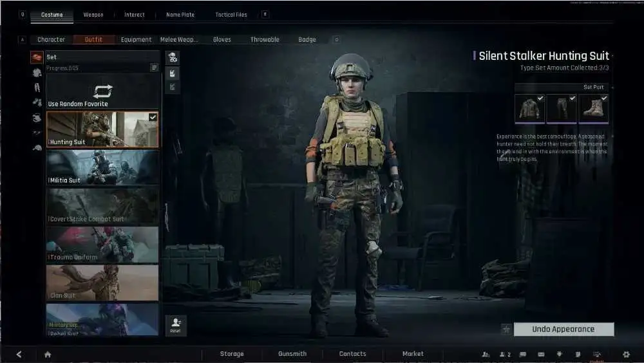Open the task list icon in bottom bar
Image resolution: width=644 pixels, height=363 pixels.
point(597,354)
